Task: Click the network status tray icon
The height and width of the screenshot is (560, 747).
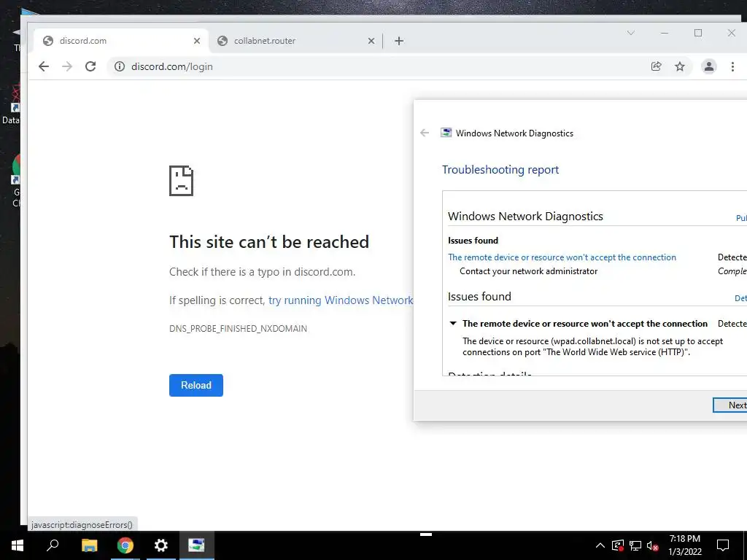Action: pyautogui.click(x=635, y=545)
